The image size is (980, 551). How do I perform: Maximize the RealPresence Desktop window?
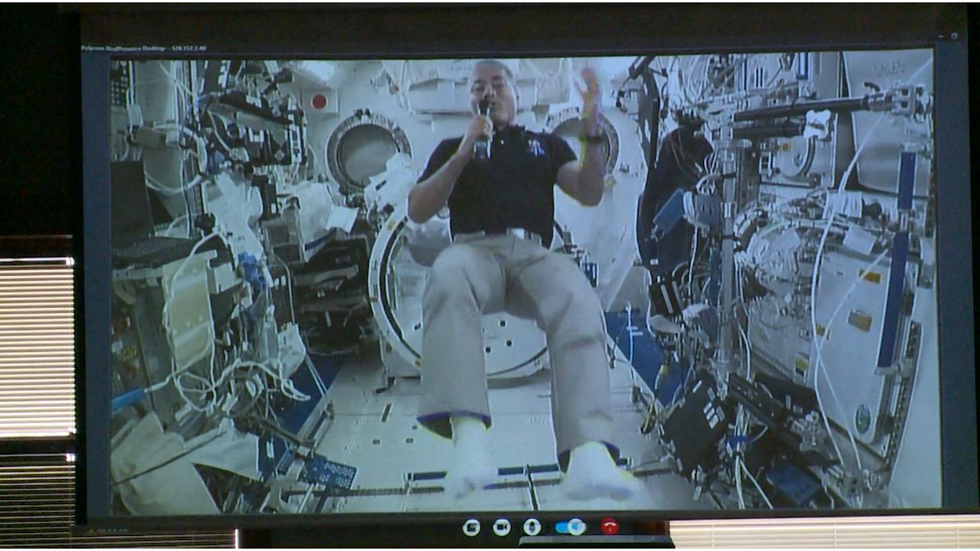(x=954, y=36)
